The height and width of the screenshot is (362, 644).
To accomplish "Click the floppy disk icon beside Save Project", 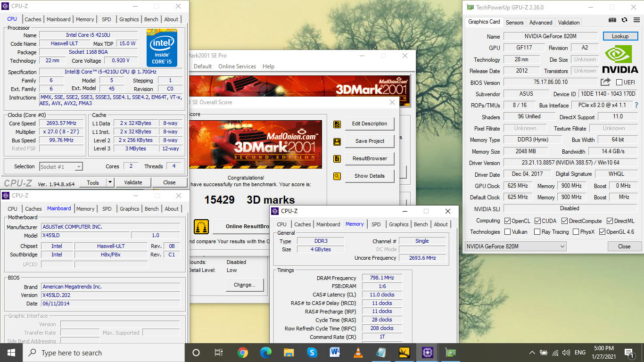I will coord(337,141).
